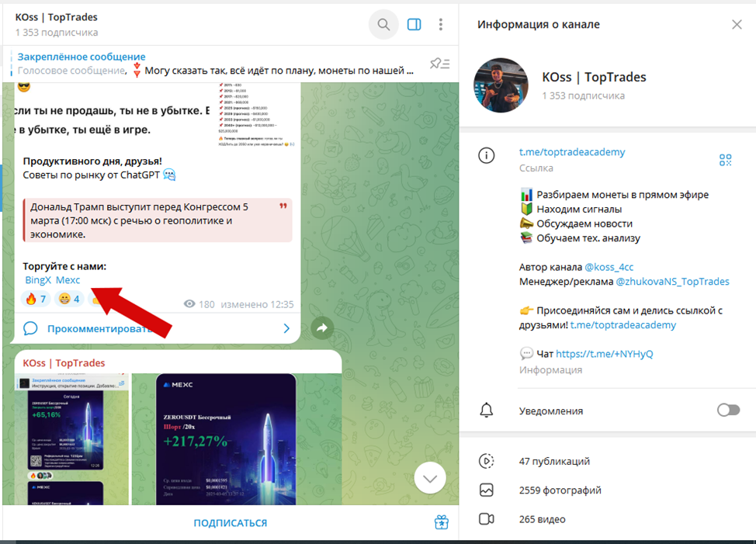Click the info circle icon
This screenshot has height=544, width=756.
pyautogui.click(x=486, y=156)
